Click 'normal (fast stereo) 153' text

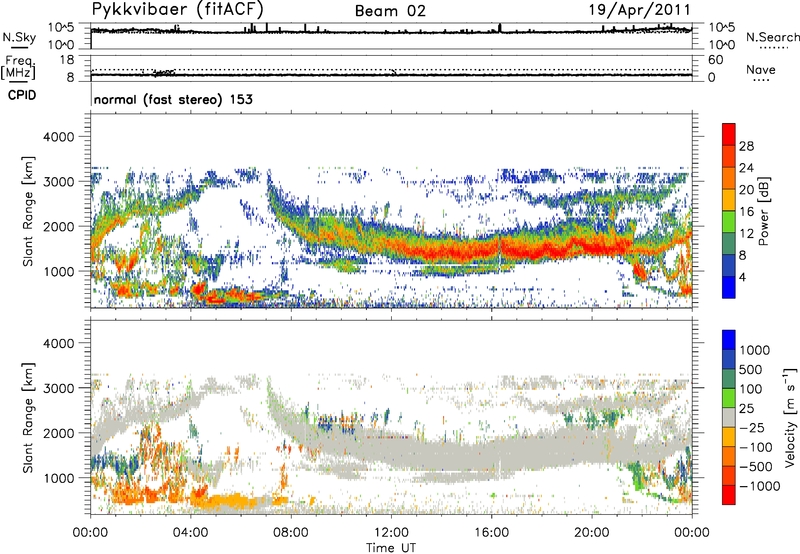point(173,99)
